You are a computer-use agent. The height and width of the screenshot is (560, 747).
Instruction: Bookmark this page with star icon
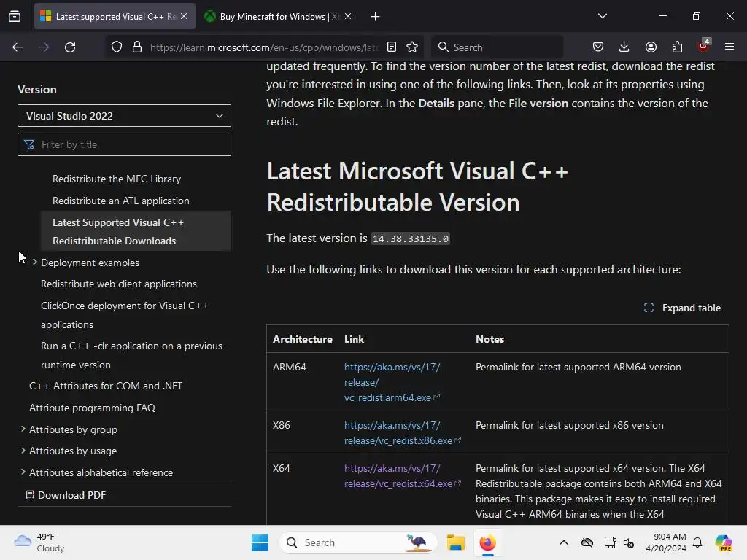(x=412, y=47)
